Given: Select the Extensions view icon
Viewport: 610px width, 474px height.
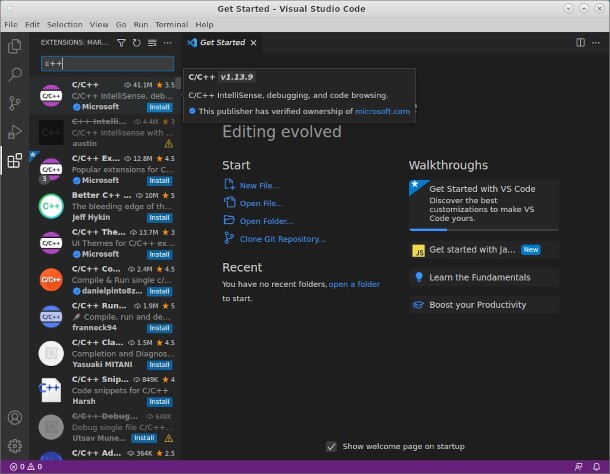Looking at the screenshot, I should click(15, 160).
